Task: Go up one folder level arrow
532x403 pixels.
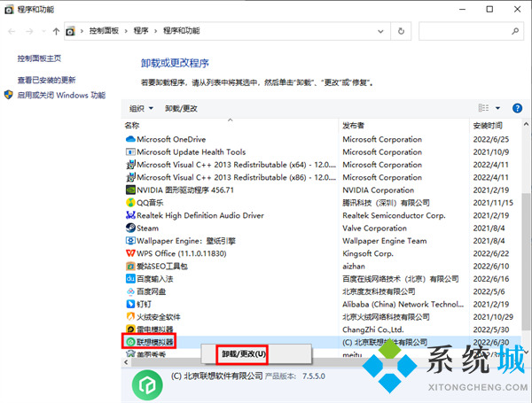Action: (56, 31)
